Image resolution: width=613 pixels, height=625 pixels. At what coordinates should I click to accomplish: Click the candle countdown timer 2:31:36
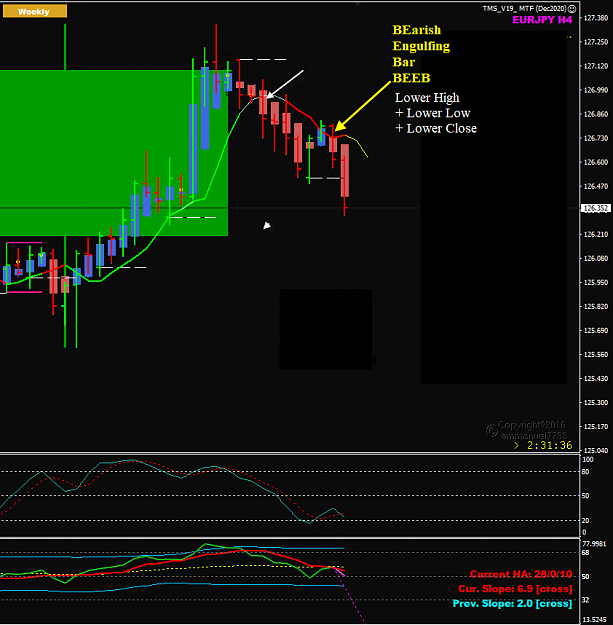point(550,445)
